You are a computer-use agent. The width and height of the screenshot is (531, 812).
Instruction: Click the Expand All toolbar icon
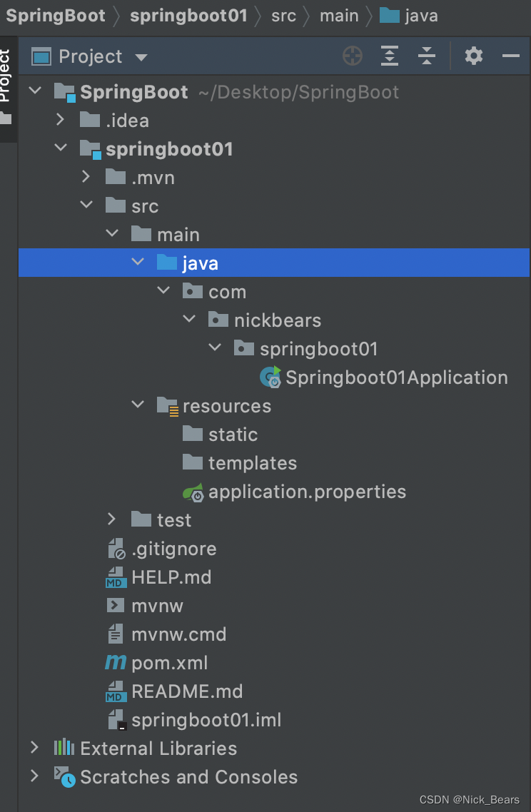pos(390,56)
